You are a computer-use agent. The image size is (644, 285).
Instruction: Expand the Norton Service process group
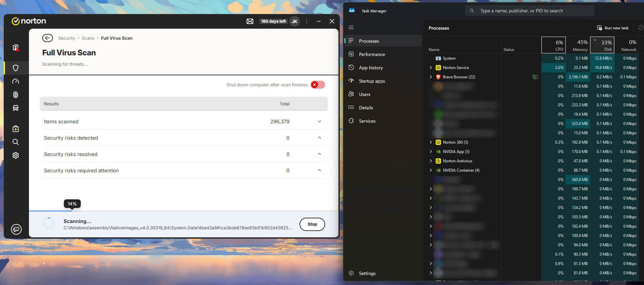tap(431, 68)
